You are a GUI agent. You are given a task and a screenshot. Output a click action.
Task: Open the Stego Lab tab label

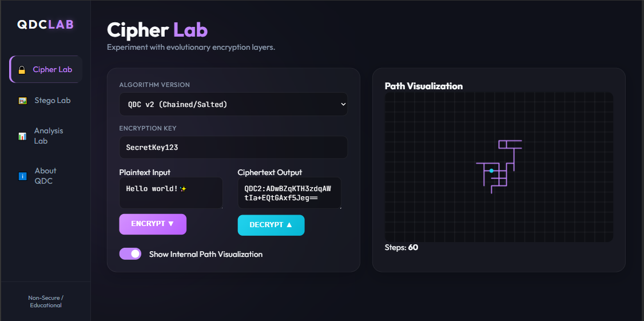(52, 101)
